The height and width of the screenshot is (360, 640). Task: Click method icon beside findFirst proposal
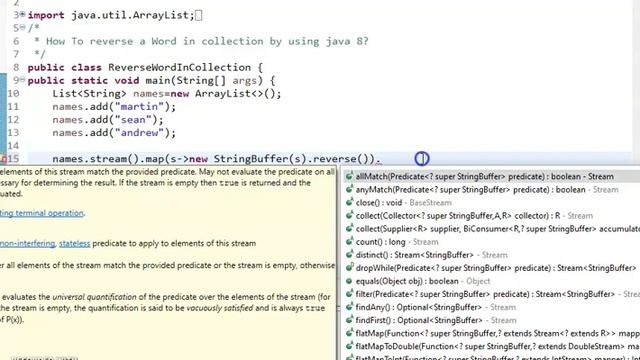click(349, 320)
